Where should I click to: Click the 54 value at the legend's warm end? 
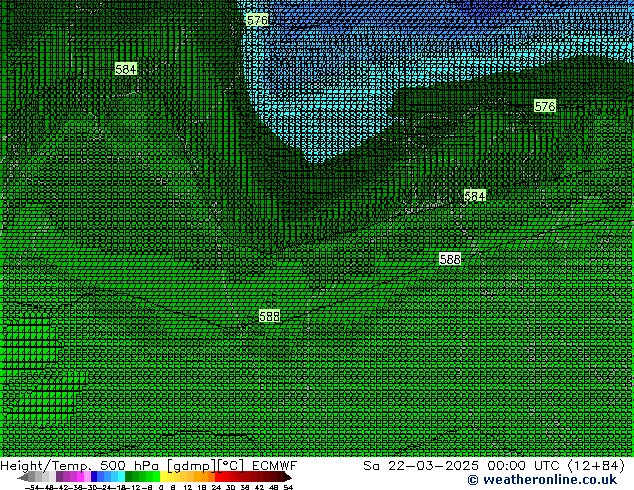[x=288, y=487]
